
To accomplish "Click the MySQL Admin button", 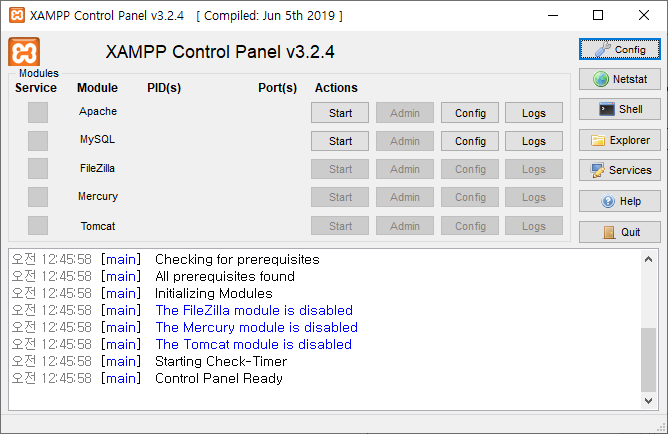I will pos(405,141).
